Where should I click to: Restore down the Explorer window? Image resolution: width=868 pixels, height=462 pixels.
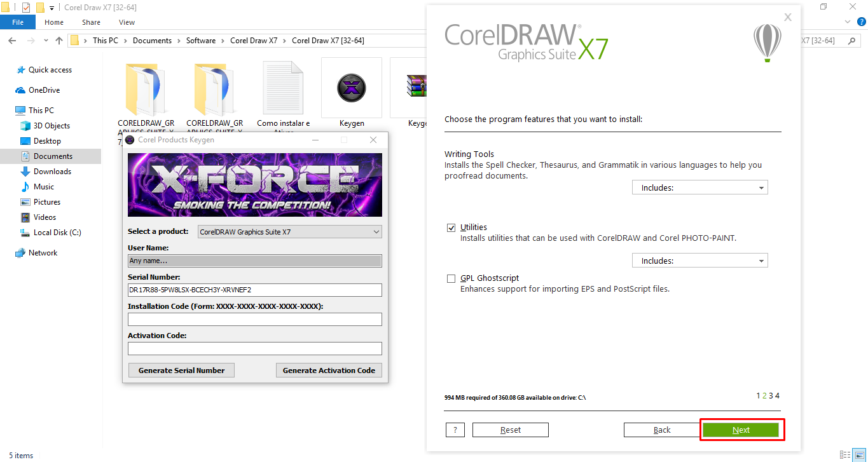point(823,7)
